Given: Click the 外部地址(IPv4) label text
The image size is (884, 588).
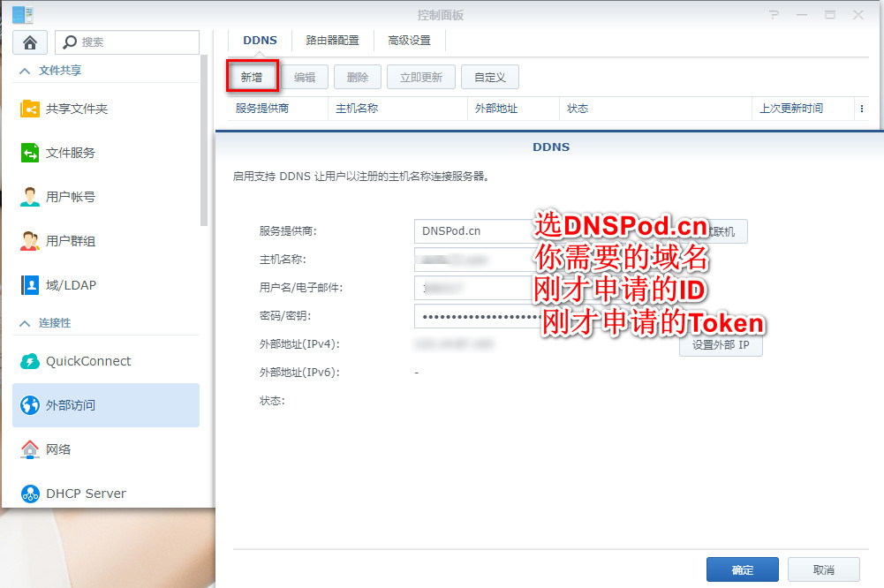Looking at the screenshot, I should tap(299, 344).
